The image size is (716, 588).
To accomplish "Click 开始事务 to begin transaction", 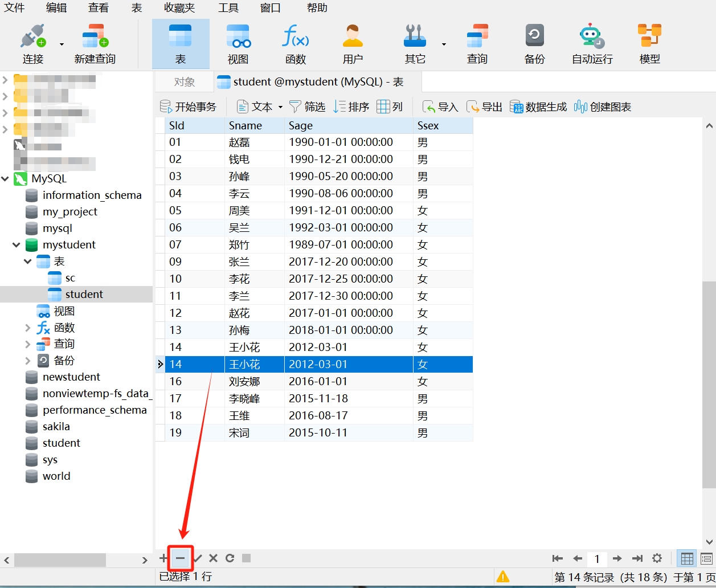I will 189,107.
